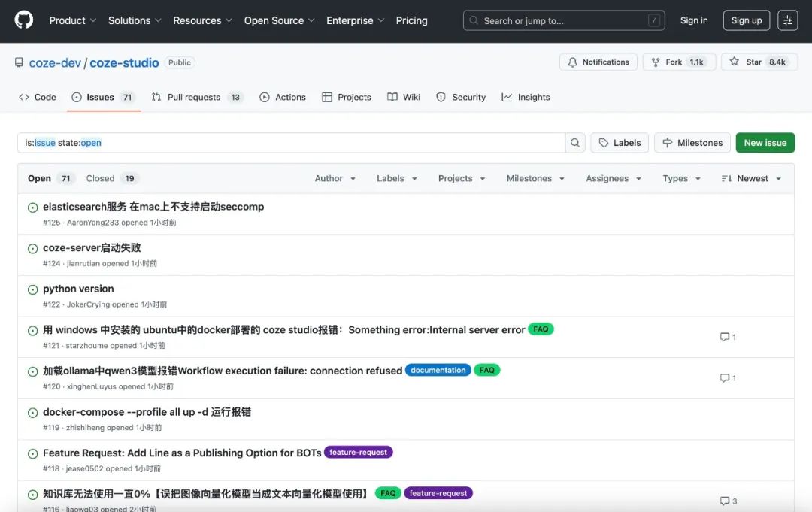
Task: Open issue titled python version
Action: tap(78, 289)
